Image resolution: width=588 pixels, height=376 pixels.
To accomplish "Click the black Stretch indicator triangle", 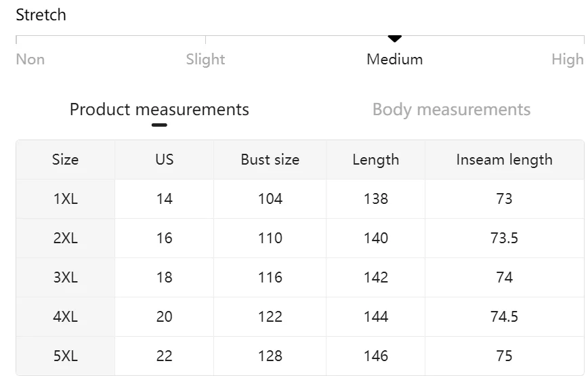I will tap(395, 39).
